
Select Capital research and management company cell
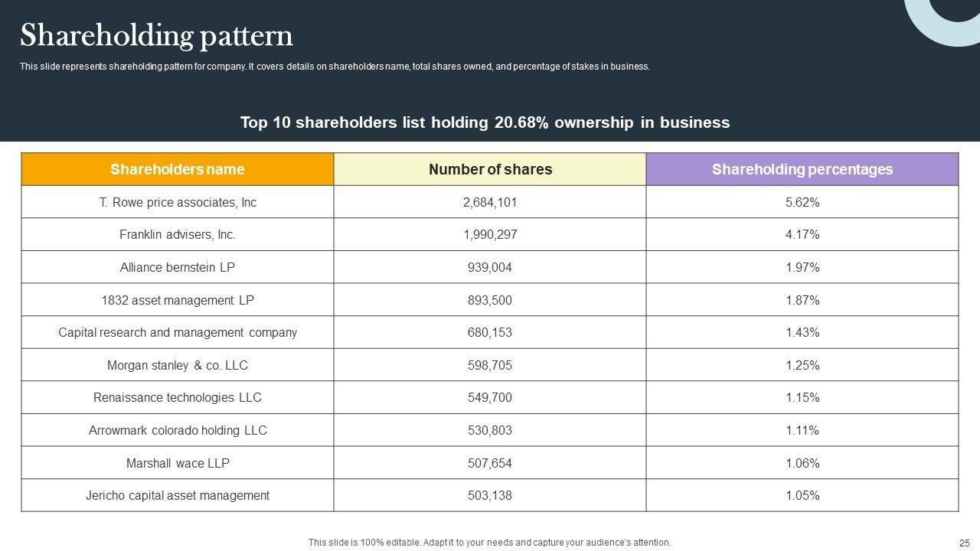[x=178, y=333]
